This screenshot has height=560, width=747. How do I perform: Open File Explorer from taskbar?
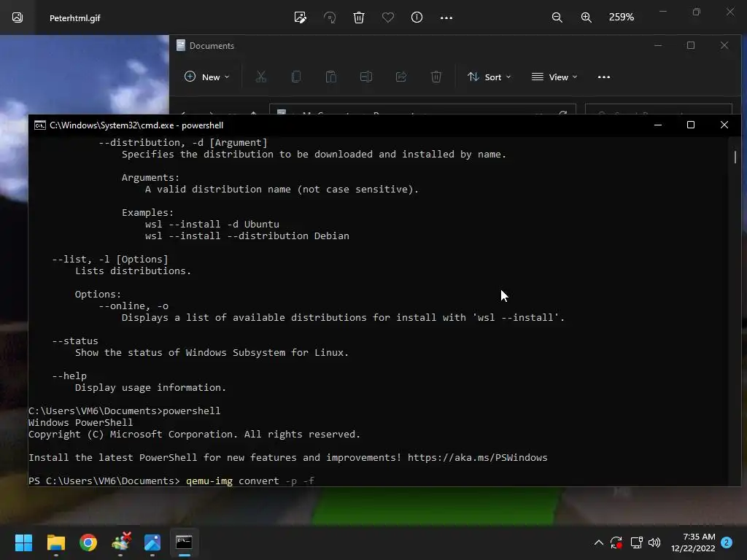(55, 542)
